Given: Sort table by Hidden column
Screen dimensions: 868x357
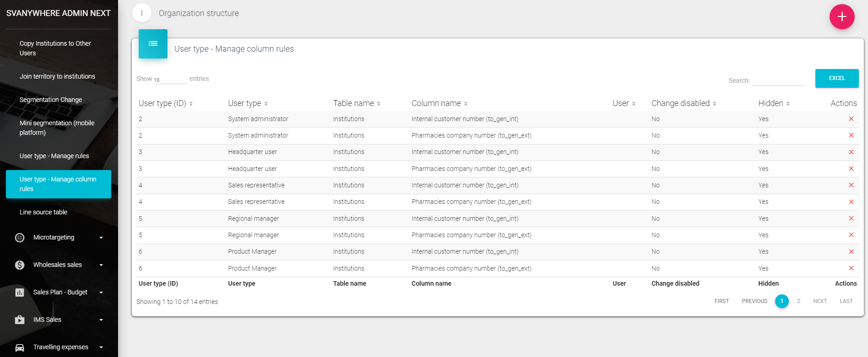Looking at the screenshot, I should (x=773, y=103).
